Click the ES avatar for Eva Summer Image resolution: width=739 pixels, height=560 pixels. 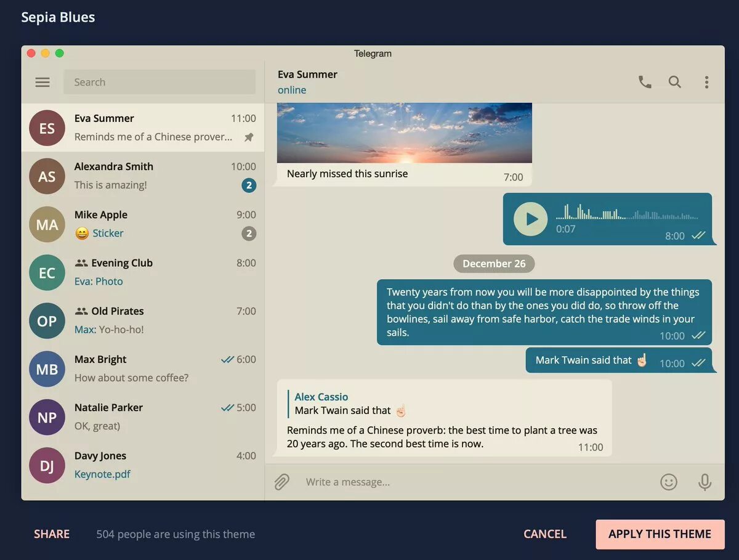click(47, 128)
